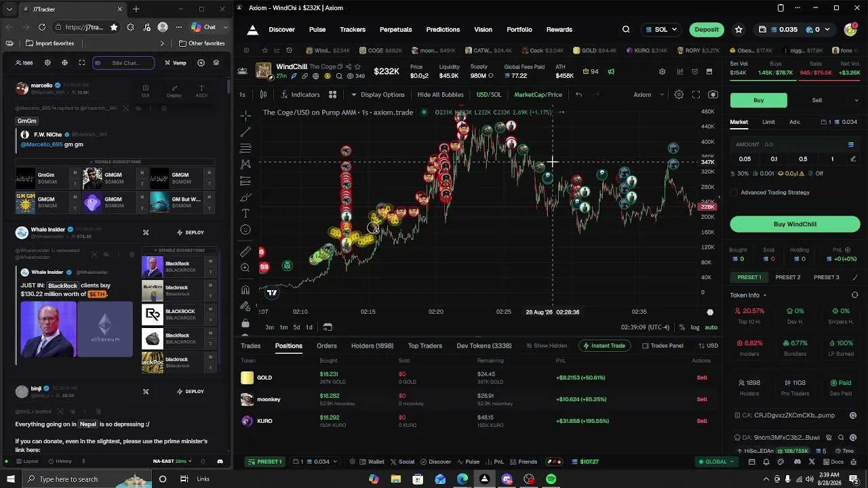Undo the last chart action
Viewport: 868px width, 488px height.
tap(578, 95)
